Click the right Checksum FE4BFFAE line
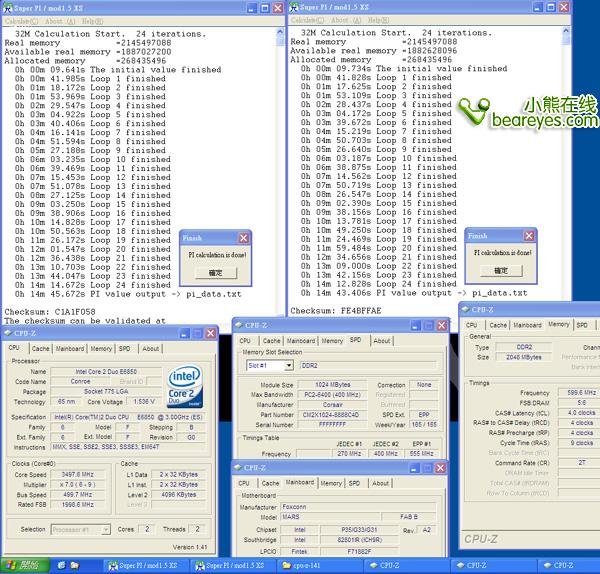This screenshot has width=600, height=574. [x=336, y=311]
